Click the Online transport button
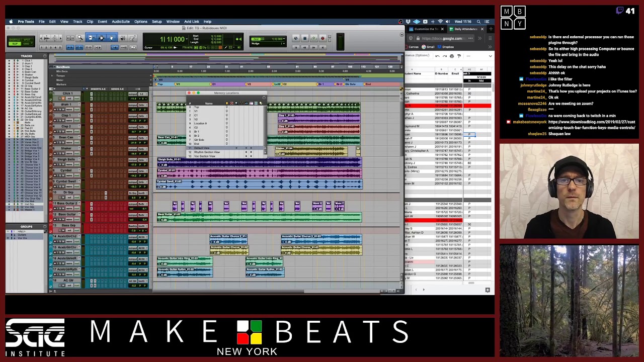This screenshot has height=362, width=644. [296, 38]
